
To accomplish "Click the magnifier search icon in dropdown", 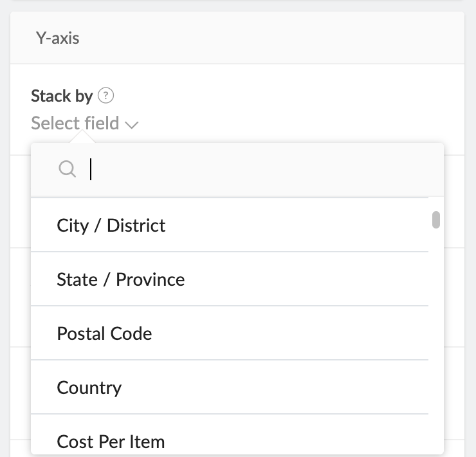I will click(67, 169).
